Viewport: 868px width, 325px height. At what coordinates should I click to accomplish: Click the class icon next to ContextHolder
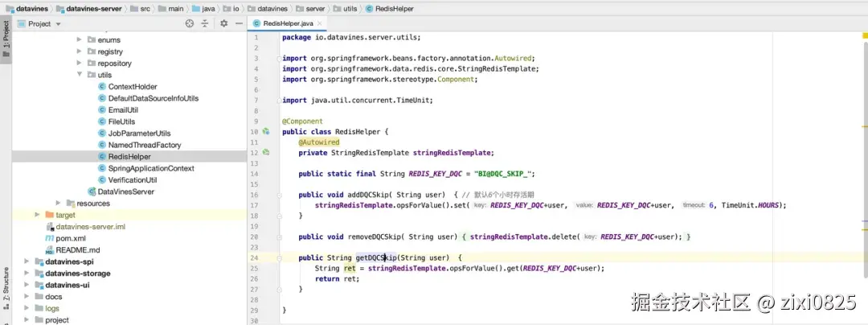point(102,86)
